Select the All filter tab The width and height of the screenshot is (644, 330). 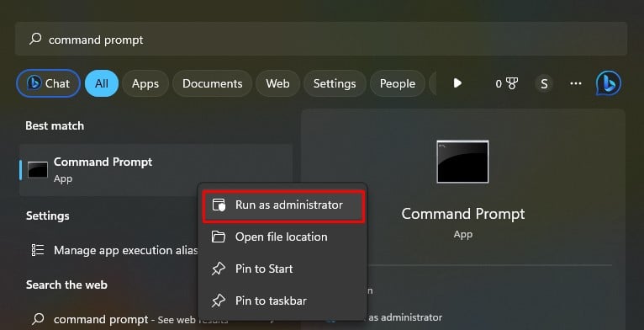[102, 83]
